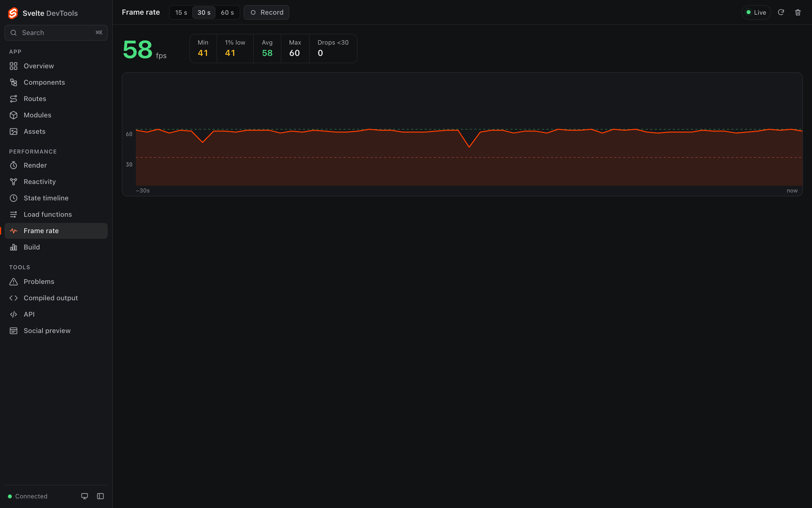
Task: Clear data with the trash icon
Action: [798, 12]
